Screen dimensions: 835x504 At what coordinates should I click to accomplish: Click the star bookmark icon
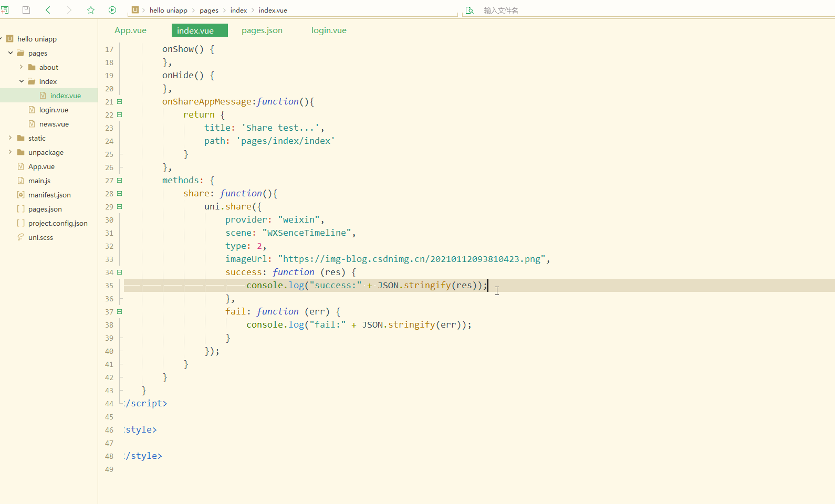pyautogui.click(x=91, y=10)
